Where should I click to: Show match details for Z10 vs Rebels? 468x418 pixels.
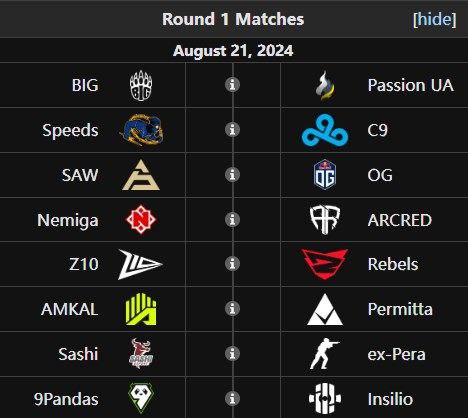pos(232,264)
